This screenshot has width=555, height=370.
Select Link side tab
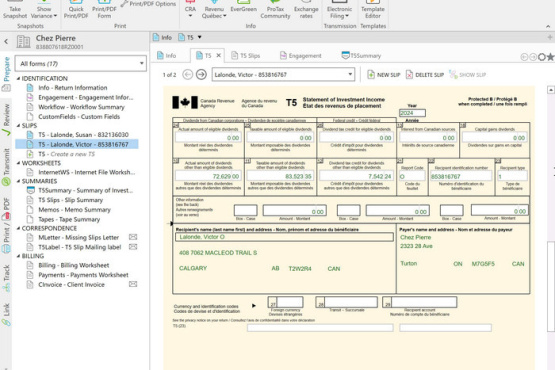pos(6,314)
